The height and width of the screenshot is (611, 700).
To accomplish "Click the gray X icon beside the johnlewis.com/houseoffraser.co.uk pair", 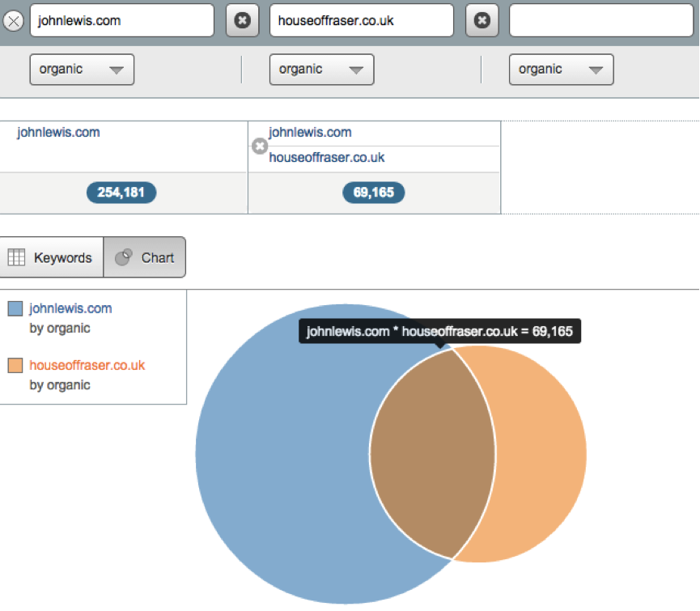I will (x=260, y=146).
